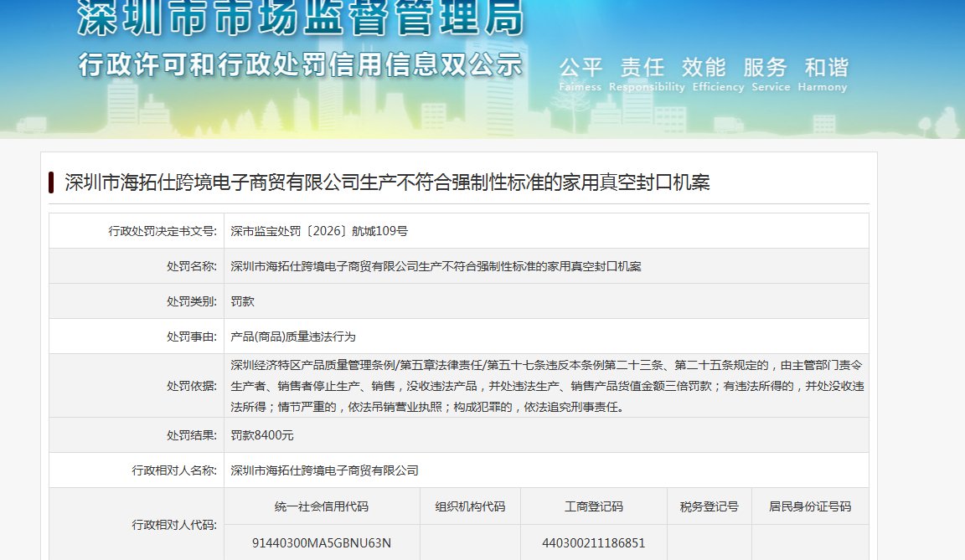
Task: Click the 税务登记号 column header
Action: tap(709, 506)
